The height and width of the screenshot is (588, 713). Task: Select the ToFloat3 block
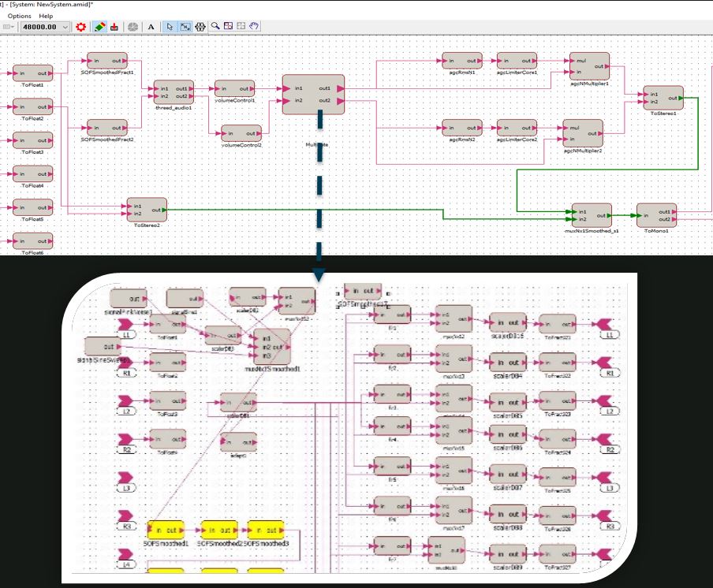tap(32, 140)
